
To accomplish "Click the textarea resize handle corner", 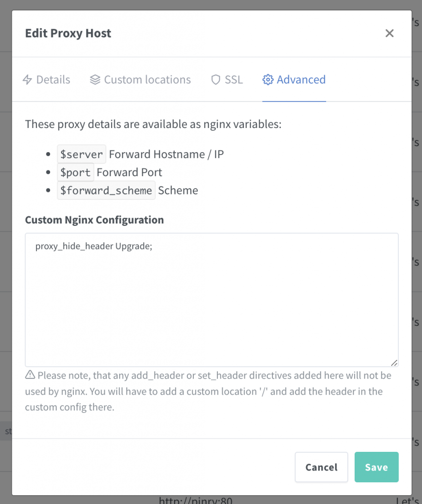I will coord(394,363).
